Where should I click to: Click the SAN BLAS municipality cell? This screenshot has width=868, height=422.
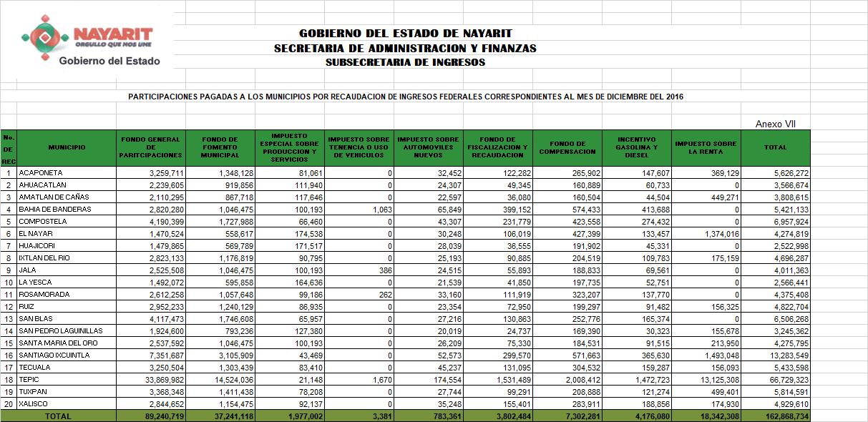coord(67,319)
